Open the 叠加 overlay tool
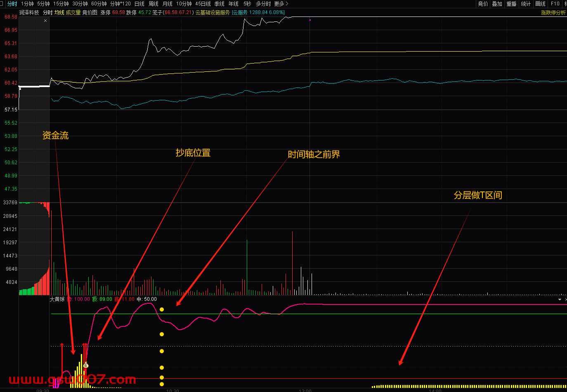Image resolution: width=567 pixels, height=392 pixels. pos(497,4)
